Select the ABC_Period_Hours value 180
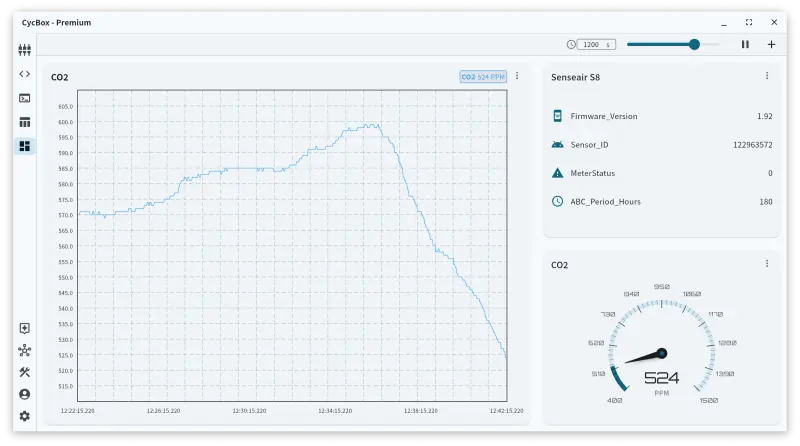This screenshot has height=446, width=800. pos(766,202)
